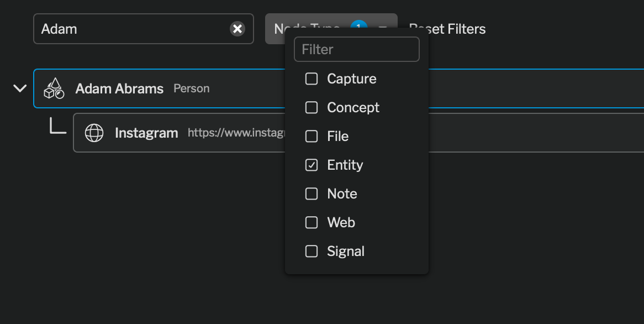Click the Note option label

(342, 194)
